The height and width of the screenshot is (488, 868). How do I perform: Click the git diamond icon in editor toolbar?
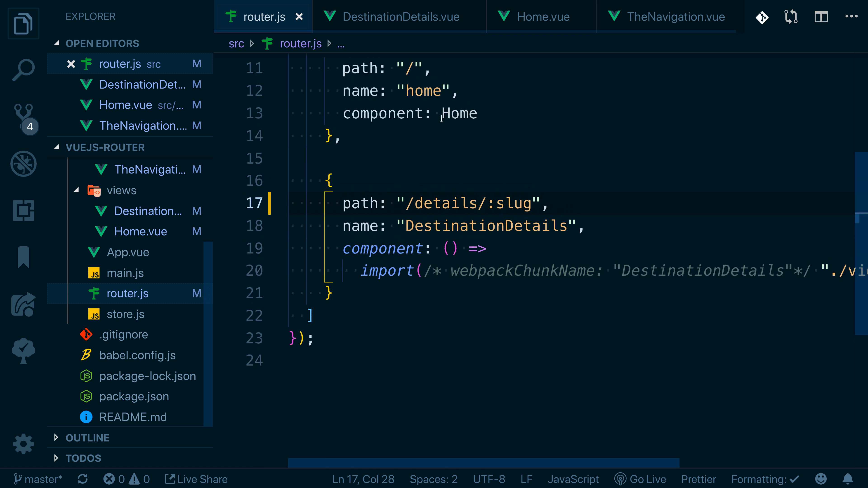(762, 17)
